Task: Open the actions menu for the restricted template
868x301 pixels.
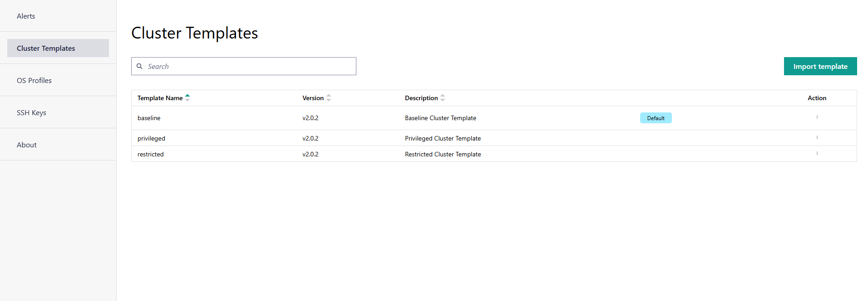Action: point(817,154)
